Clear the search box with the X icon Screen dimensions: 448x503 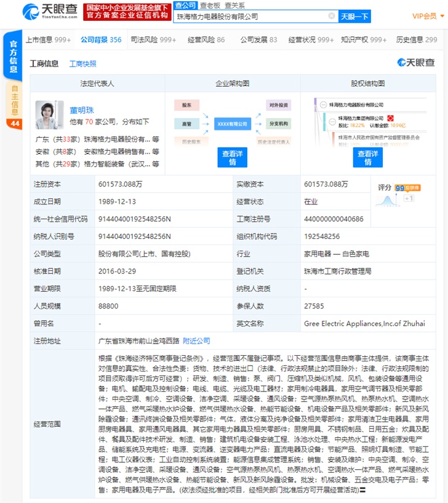[332, 16]
